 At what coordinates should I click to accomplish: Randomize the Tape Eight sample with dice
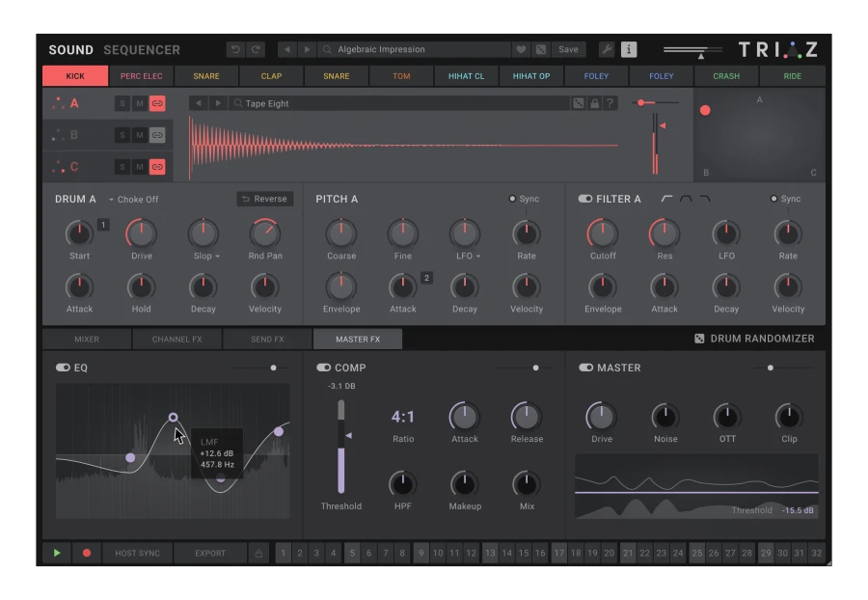[579, 103]
